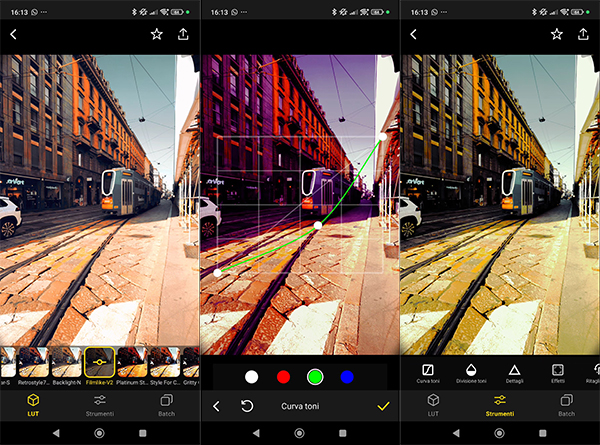Image resolution: width=600 pixels, height=445 pixels.
Task: Open the Effetti tool
Action: coord(558,370)
